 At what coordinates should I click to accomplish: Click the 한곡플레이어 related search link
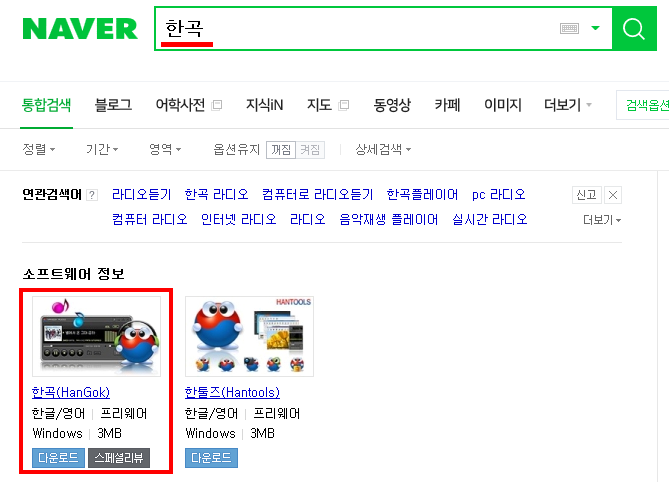pyautogui.click(x=422, y=195)
